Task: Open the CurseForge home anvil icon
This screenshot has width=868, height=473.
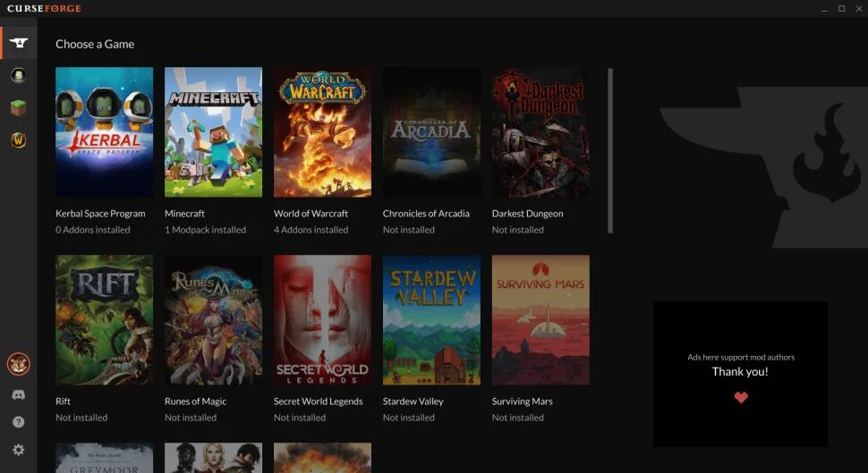Action: pyautogui.click(x=18, y=43)
